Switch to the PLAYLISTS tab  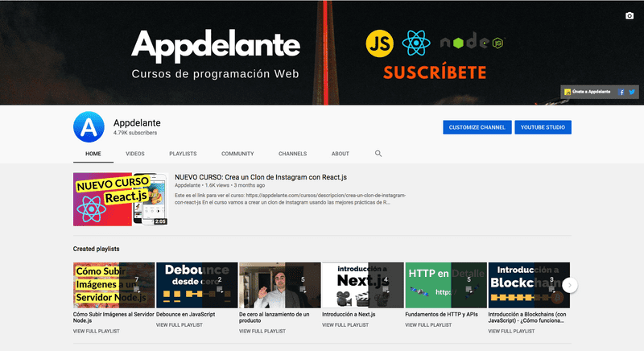(183, 154)
